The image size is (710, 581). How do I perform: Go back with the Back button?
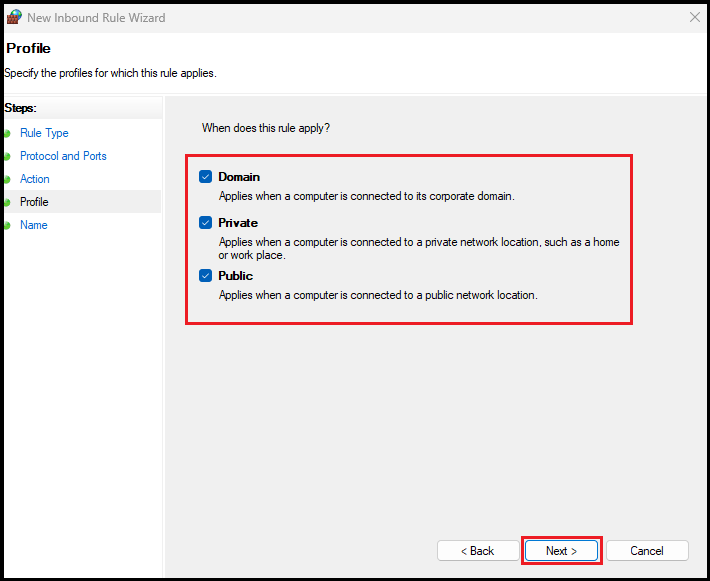pyautogui.click(x=477, y=551)
